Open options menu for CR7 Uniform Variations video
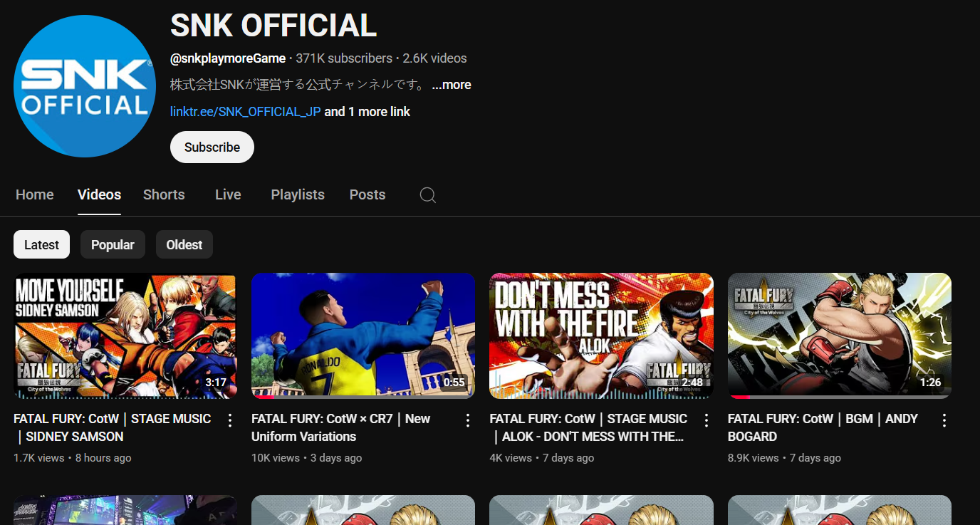 [468, 420]
